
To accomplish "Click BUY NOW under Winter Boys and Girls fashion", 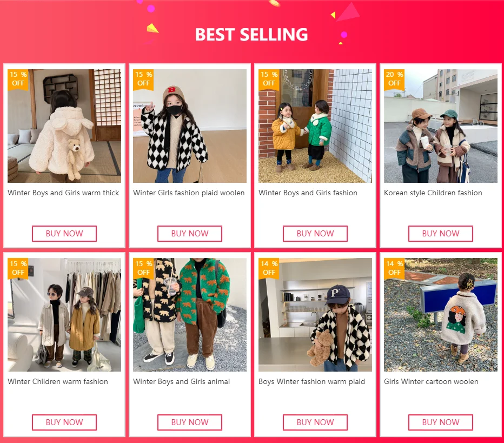I will pyautogui.click(x=315, y=233).
